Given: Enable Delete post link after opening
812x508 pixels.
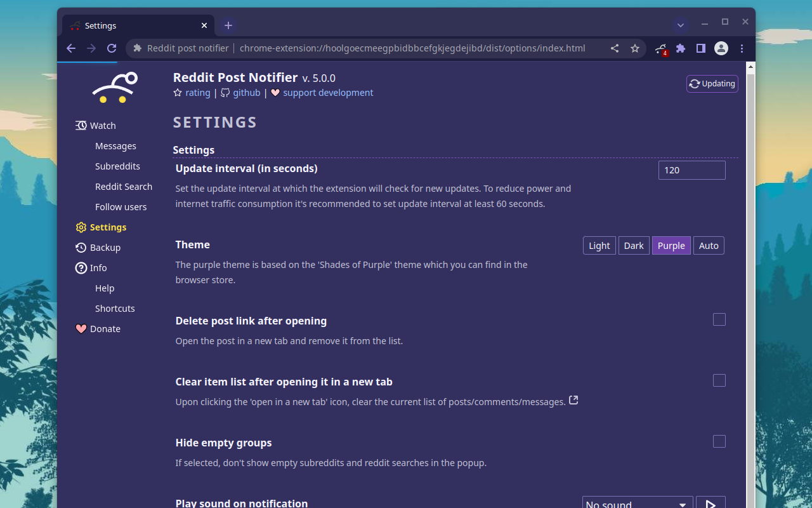Looking at the screenshot, I should (719, 319).
